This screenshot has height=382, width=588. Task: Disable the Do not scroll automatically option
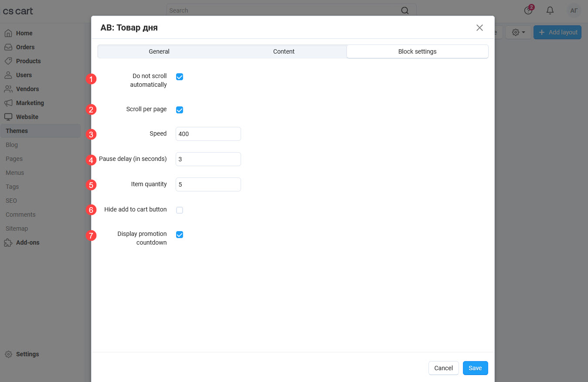click(x=179, y=77)
